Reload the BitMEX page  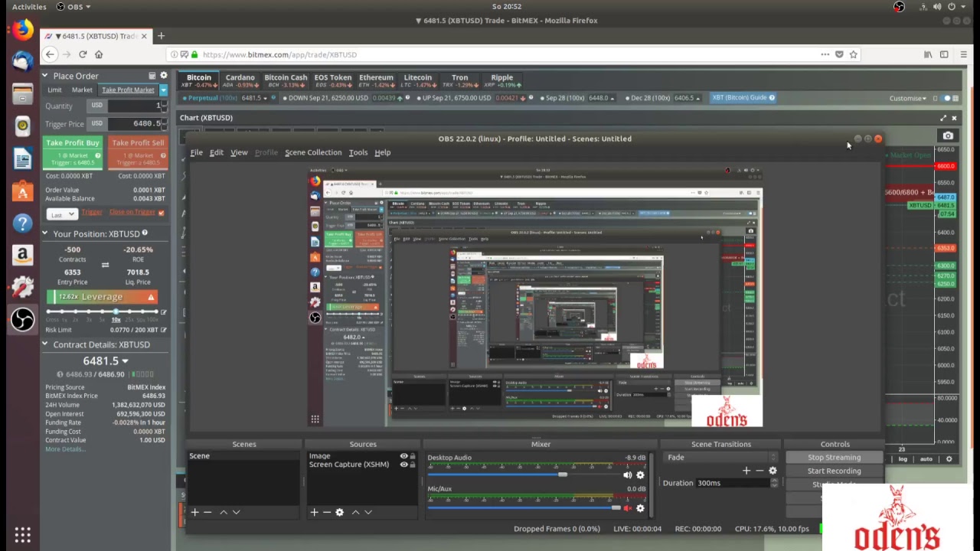pyautogui.click(x=83, y=54)
